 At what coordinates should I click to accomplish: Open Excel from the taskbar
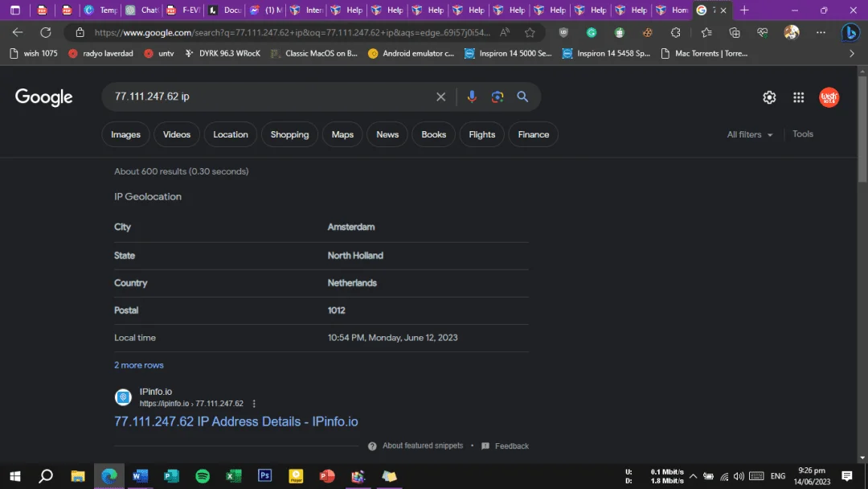234,475
